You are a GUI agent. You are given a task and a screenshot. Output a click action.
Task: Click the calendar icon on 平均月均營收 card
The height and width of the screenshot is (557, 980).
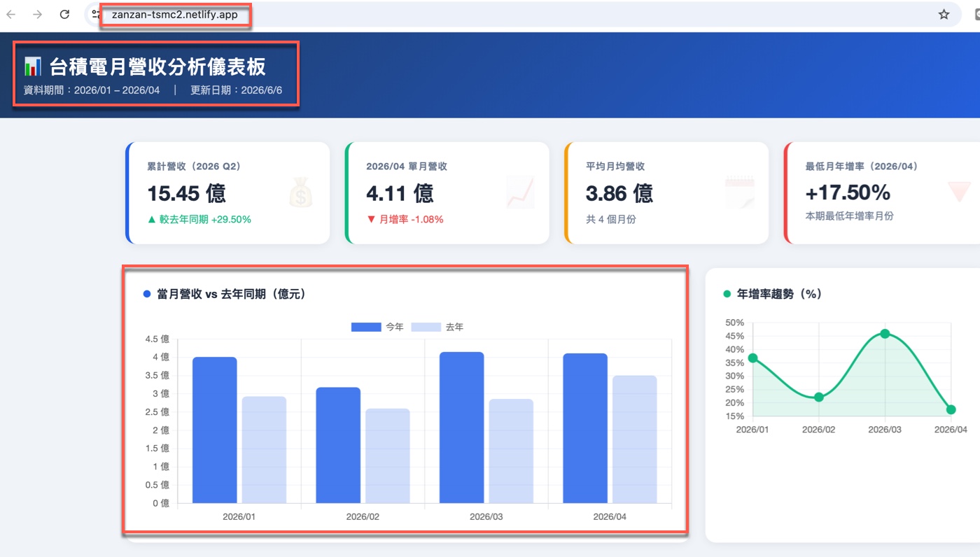point(740,192)
